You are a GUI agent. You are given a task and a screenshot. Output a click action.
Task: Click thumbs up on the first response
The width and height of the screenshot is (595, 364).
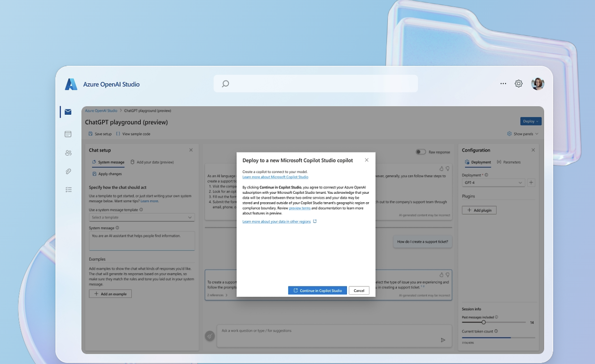[x=441, y=168]
